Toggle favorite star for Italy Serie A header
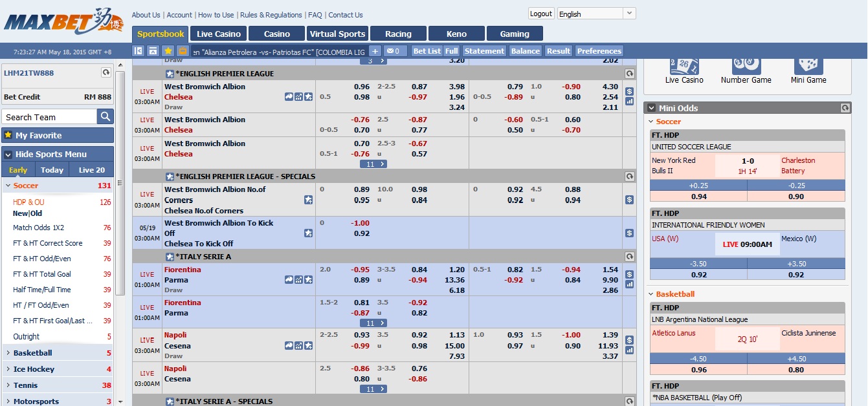868x406 pixels. pos(170,257)
